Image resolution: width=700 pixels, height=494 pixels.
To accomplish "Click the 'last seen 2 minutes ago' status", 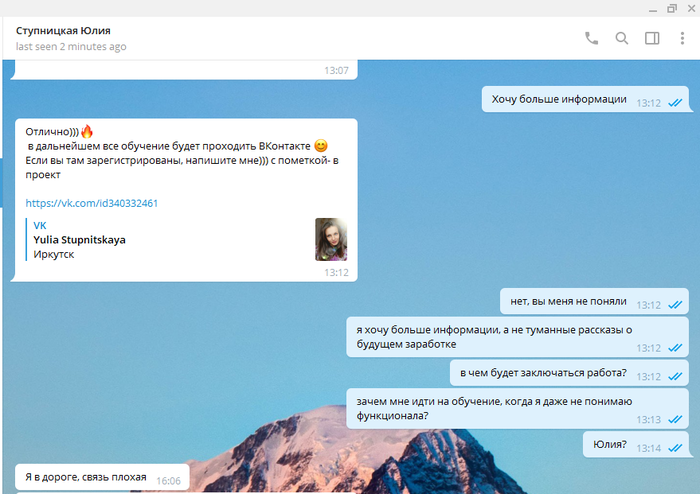I will [71, 47].
